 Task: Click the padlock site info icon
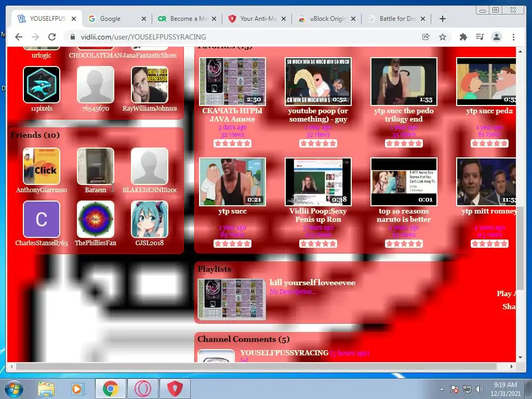72,37
